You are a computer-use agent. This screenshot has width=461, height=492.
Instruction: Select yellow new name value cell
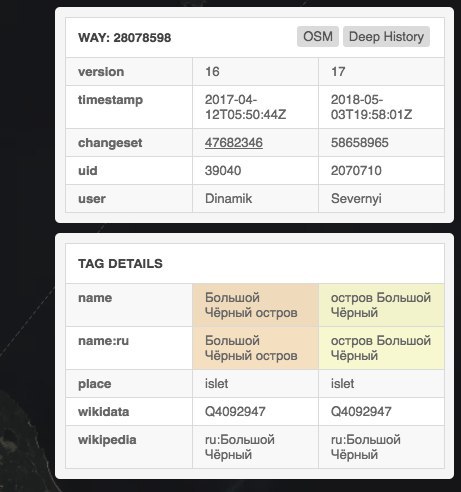coord(381,305)
